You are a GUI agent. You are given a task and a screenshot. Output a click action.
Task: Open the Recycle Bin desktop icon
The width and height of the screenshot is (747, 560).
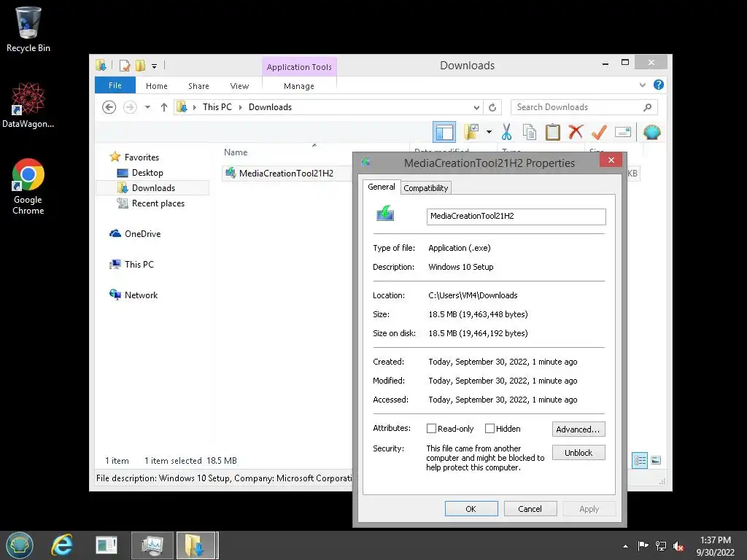pyautogui.click(x=28, y=29)
